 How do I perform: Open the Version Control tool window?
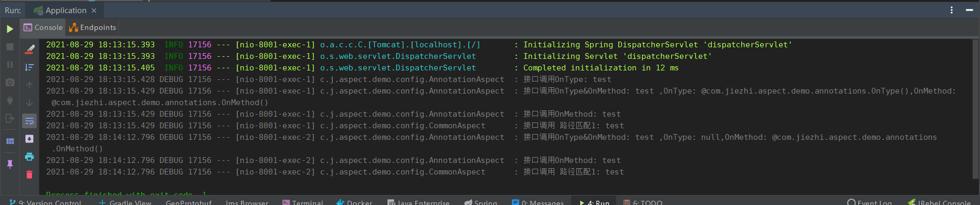click(46, 202)
